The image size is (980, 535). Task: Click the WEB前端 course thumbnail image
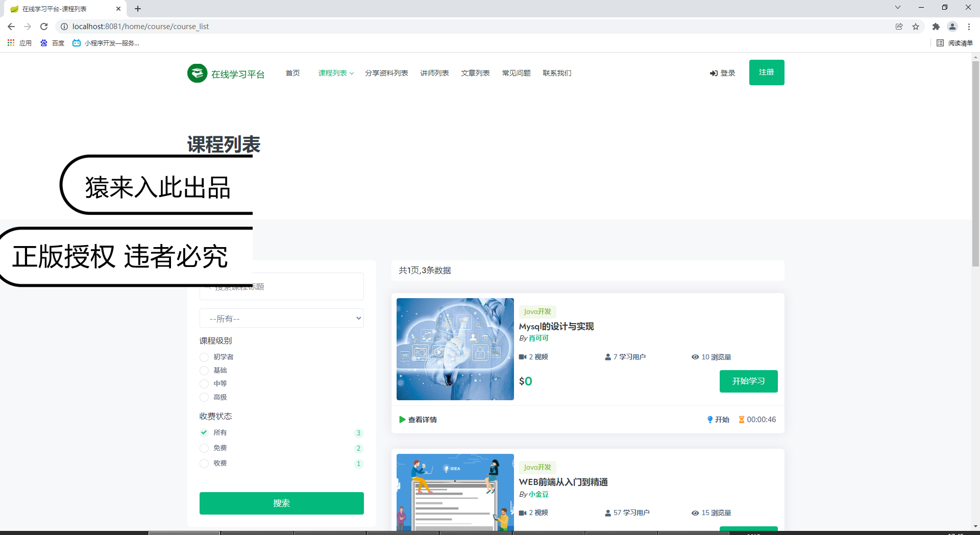tap(455, 492)
